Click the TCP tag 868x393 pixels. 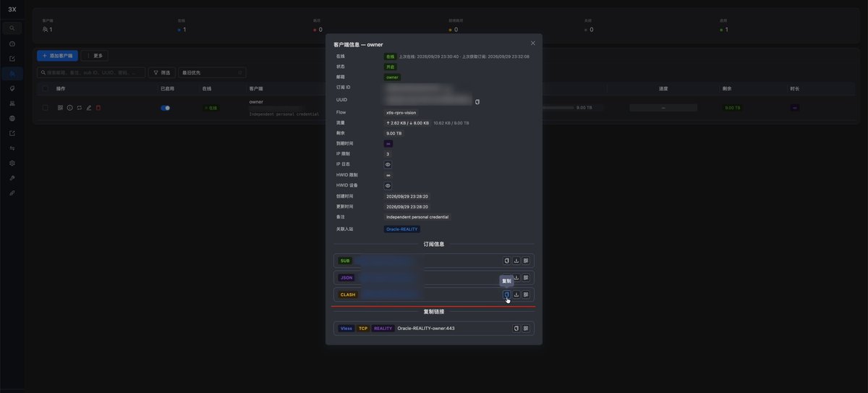point(363,328)
